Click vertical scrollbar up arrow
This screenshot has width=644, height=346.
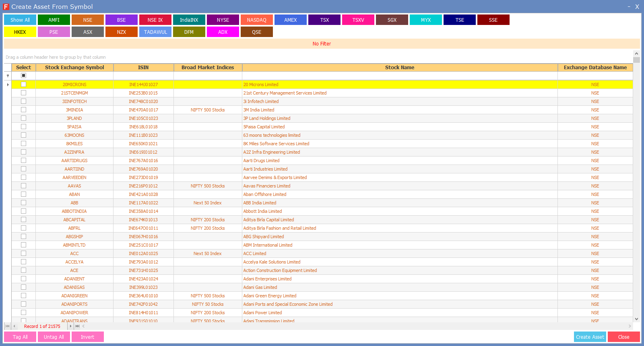coord(636,54)
